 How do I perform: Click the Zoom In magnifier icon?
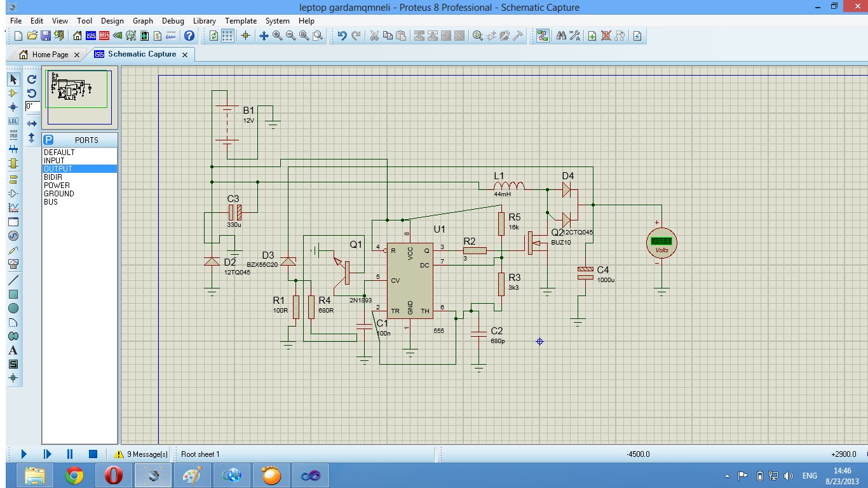pos(278,36)
